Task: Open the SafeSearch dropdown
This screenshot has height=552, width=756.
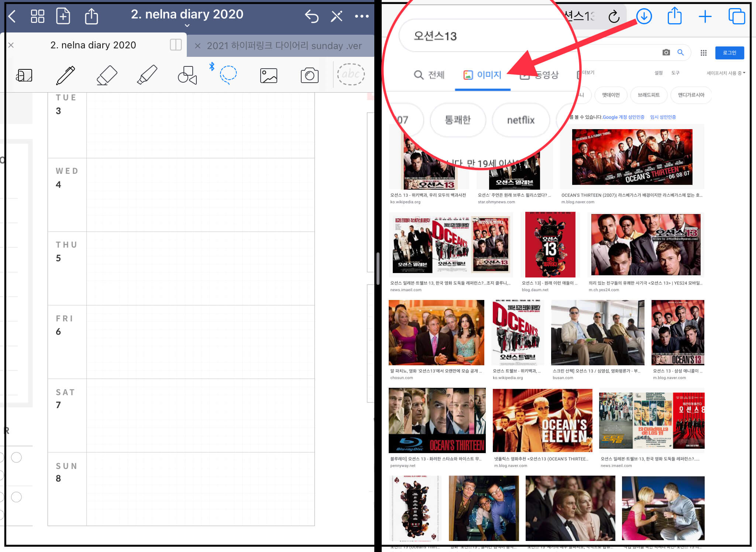Action: 725,73
